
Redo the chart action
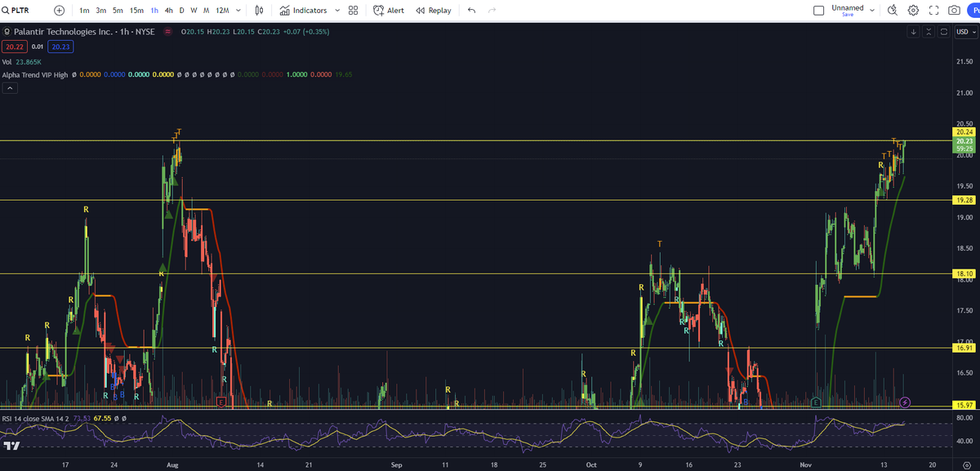(x=492, y=11)
